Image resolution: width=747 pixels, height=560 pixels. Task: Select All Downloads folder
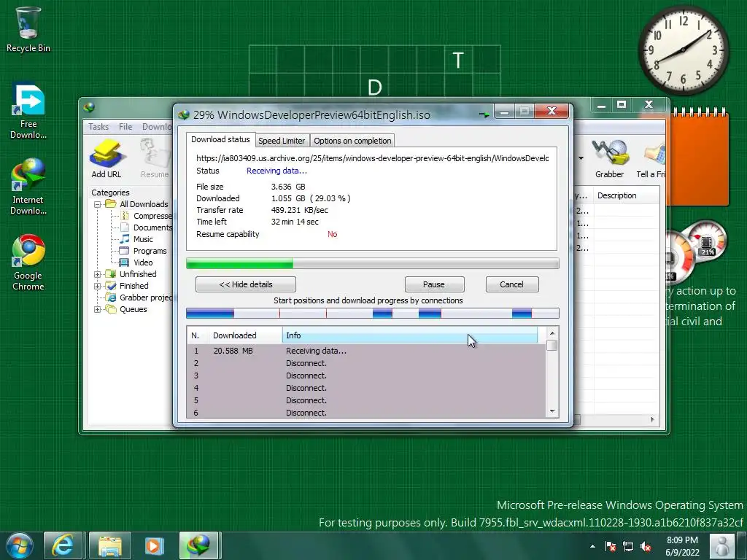coord(137,204)
